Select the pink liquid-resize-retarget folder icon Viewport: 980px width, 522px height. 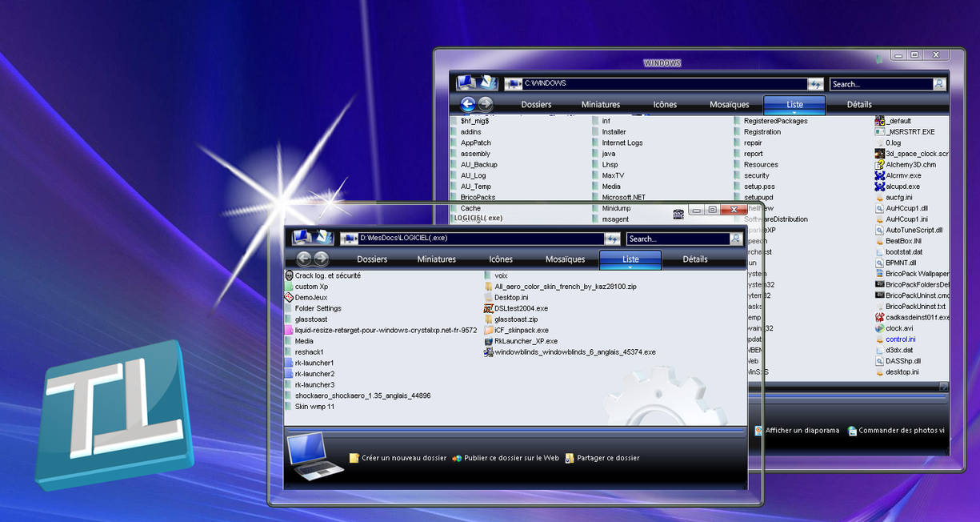pos(289,330)
